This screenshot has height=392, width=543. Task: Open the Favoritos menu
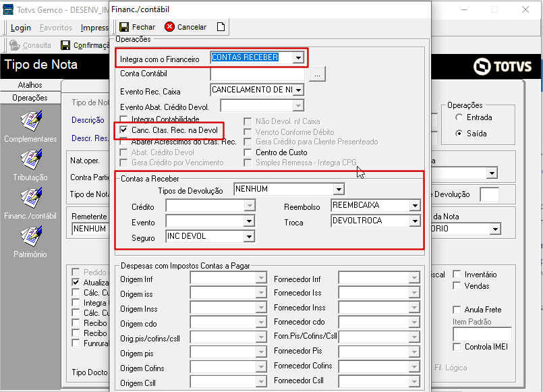coord(56,28)
